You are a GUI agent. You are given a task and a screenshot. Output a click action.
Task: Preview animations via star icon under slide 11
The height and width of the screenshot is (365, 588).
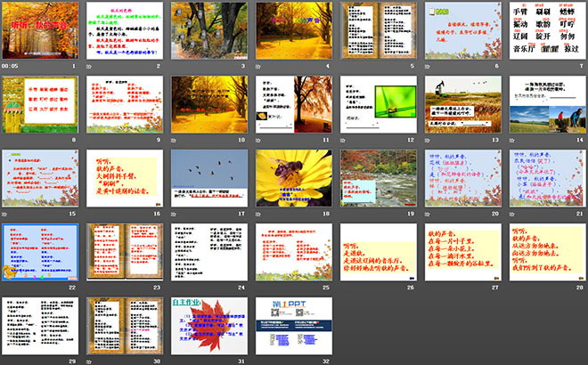(x=258, y=140)
